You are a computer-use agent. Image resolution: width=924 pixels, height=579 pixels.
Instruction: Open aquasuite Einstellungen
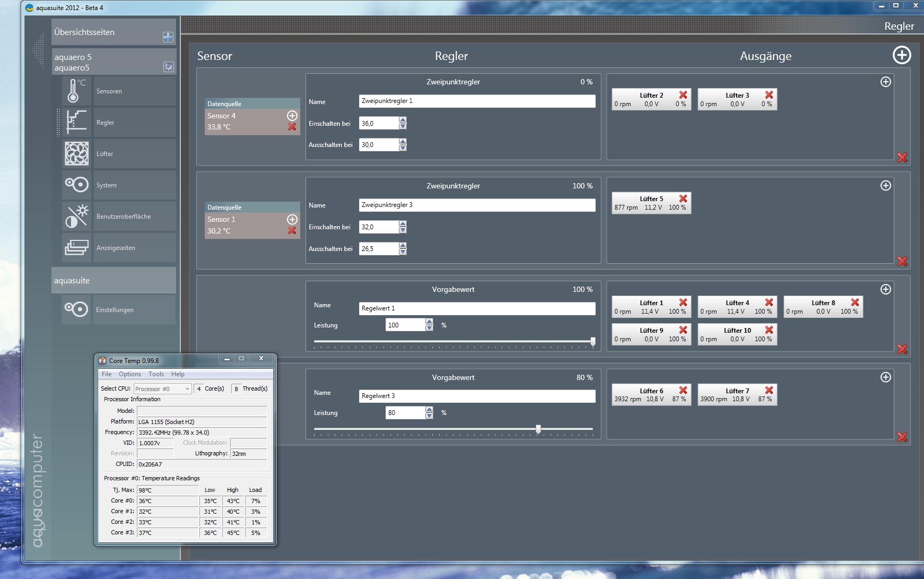pos(115,310)
